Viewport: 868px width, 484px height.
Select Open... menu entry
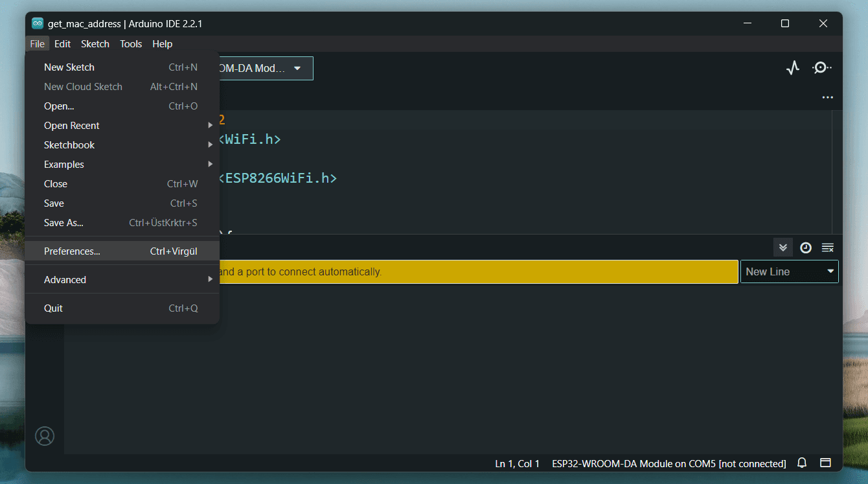[x=122, y=106]
